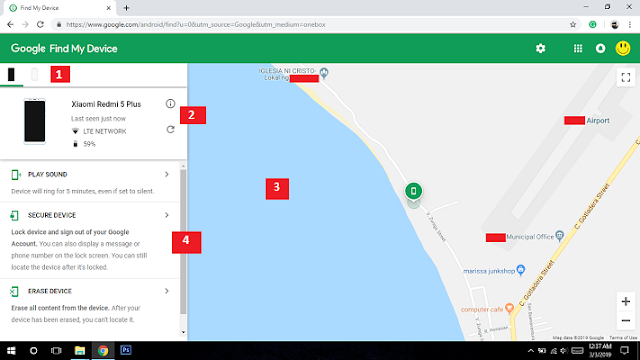Screen dimensions: 640x360
Task: Open the Google apps grid
Action: [578, 49]
